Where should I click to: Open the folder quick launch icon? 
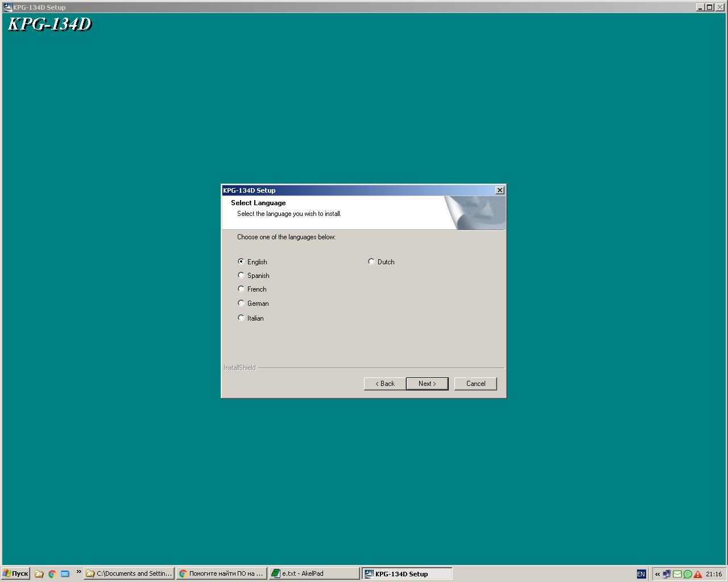click(x=39, y=574)
